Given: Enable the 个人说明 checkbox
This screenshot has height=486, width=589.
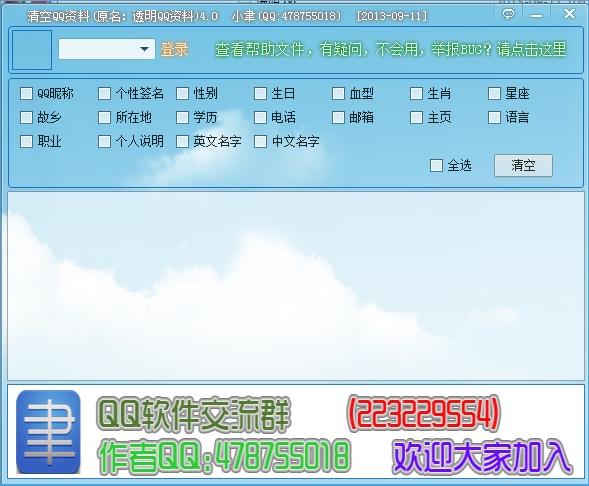Looking at the screenshot, I should click(104, 142).
